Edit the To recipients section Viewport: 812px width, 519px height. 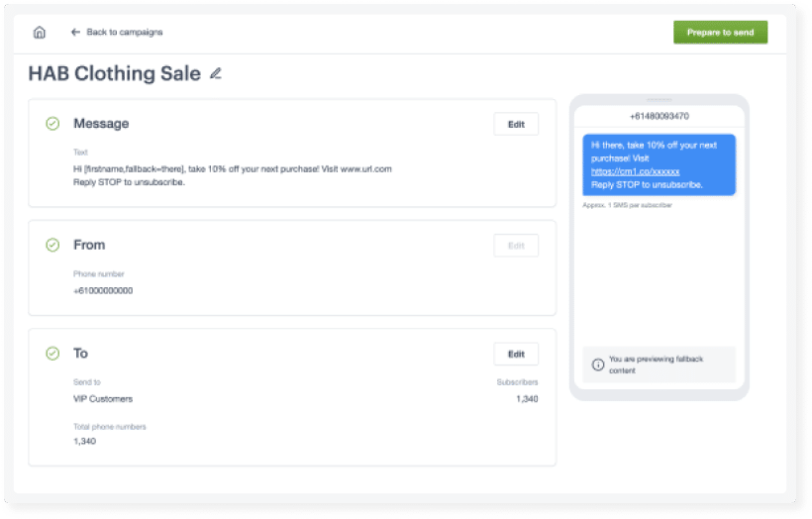[516, 355]
